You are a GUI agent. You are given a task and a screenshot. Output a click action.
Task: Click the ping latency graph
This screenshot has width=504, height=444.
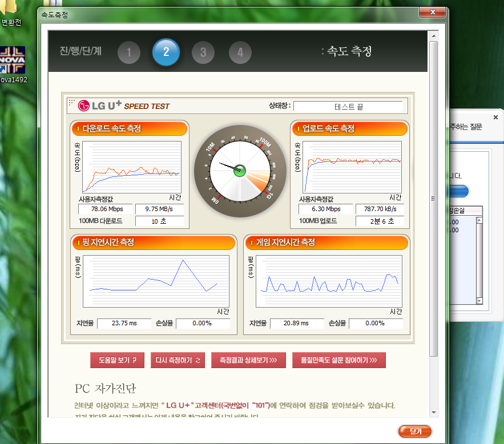pyautogui.click(x=156, y=281)
